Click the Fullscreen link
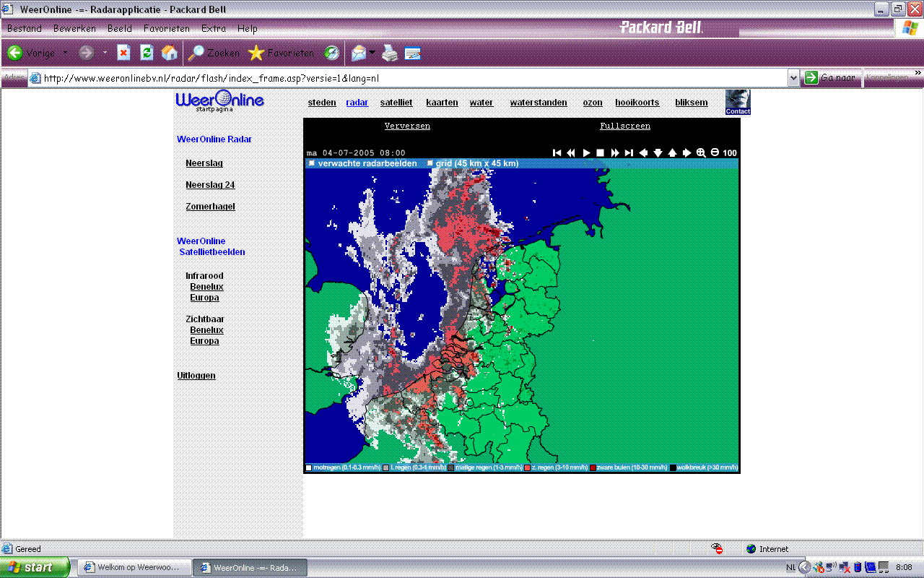This screenshot has height=578, width=924. [x=625, y=126]
